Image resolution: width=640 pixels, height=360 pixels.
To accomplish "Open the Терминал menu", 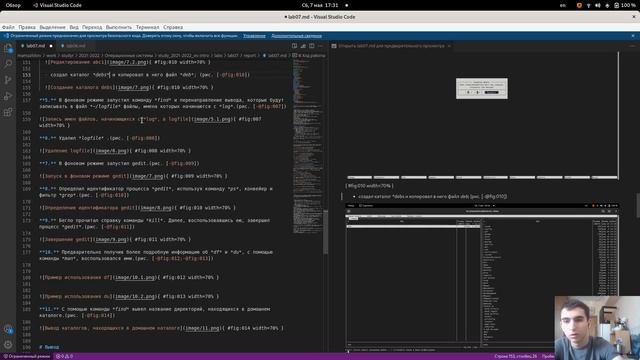I will 147,27.
